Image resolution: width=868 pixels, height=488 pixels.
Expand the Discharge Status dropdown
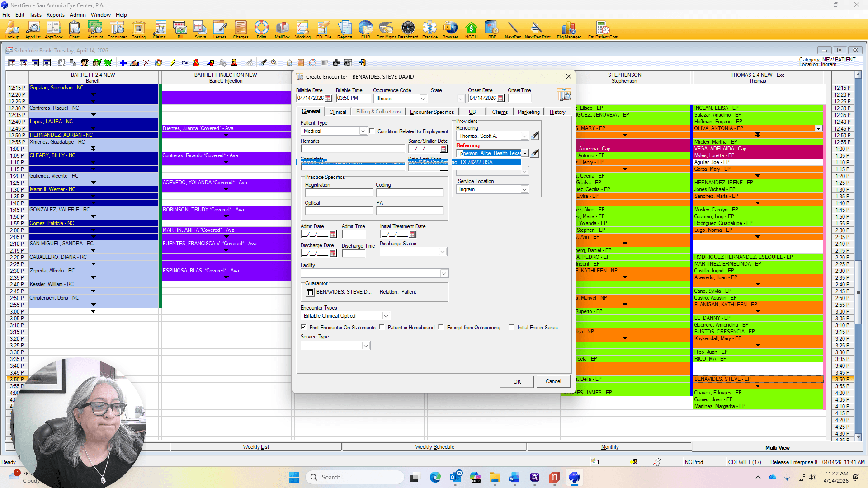click(443, 252)
